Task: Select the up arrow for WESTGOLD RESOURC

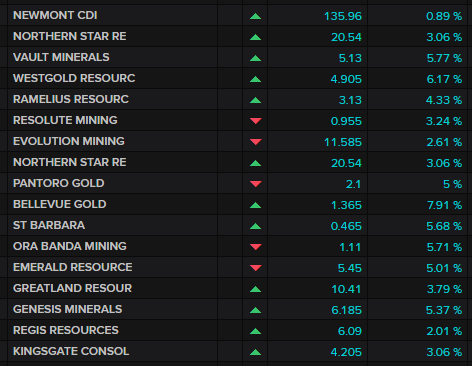Action: [255, 79]
